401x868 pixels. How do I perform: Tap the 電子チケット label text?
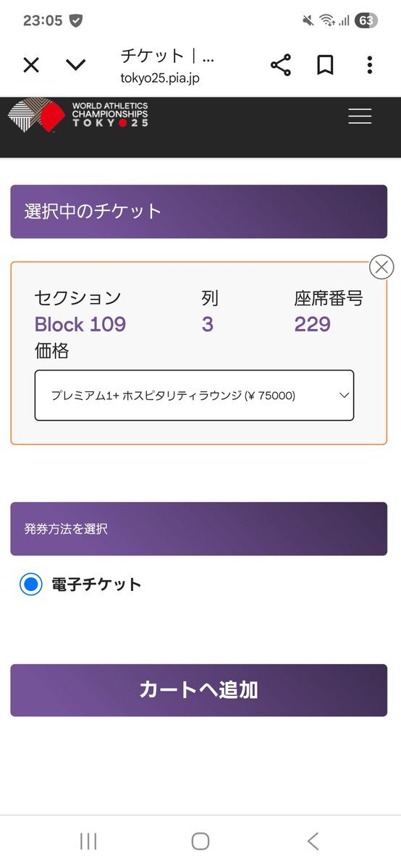coord(96,584)
